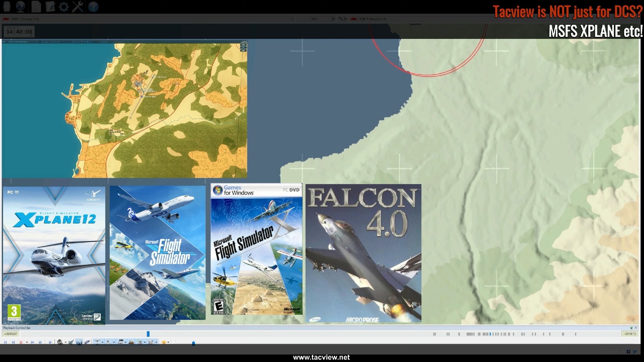Viewport: 644px width, 362px height.
Task: Click the Microsoft Flight Simulator 2020 cover image
Action: (158, 253)
